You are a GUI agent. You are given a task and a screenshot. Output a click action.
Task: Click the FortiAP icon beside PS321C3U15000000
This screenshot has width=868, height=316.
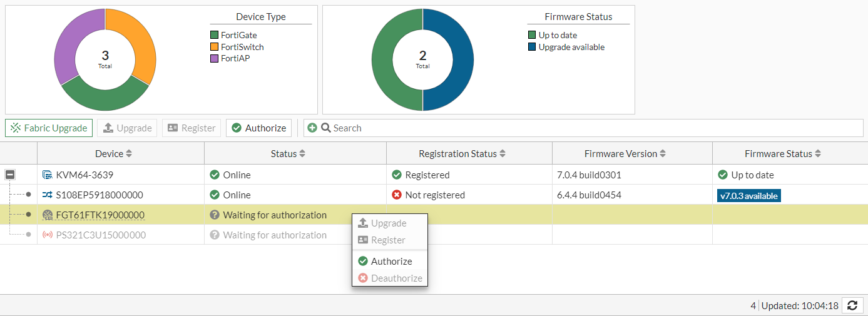[48, 235]
